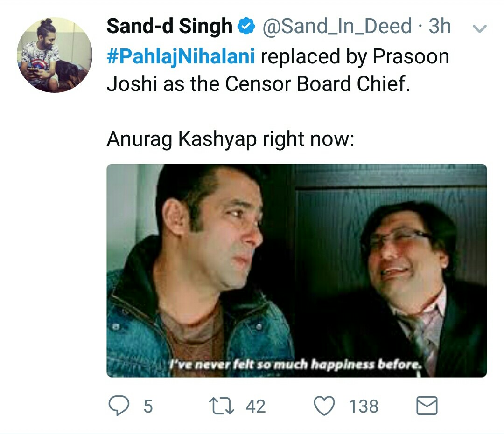Image resolution: width=504 pixels, height=434 pixels.
Task: Click the text "Anurag Kashyap right now:"
Action: click(x=230, y=139)
